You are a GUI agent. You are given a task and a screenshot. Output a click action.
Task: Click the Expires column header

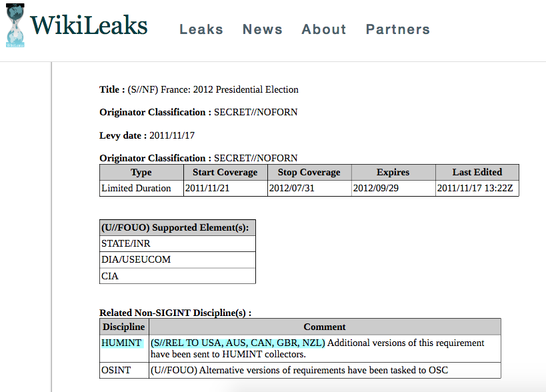pos(393,172)
